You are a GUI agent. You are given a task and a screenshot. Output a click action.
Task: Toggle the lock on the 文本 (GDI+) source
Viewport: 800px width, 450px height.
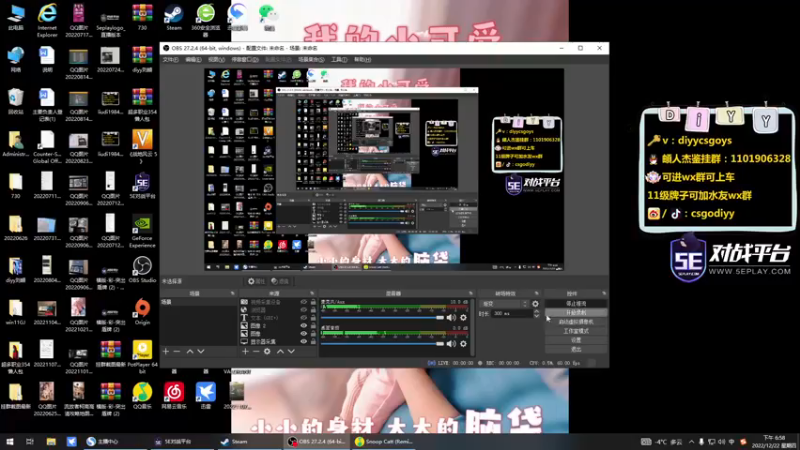[x=313, y=318]
